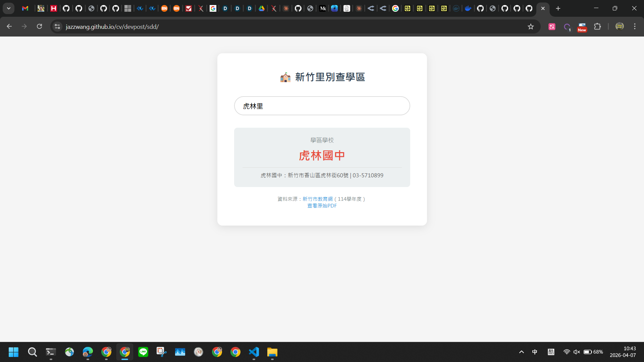Image resolution: width=644 pixels, height=362 pixels.
Task: Expand the tab search dropdown
Action: (9, 8)
